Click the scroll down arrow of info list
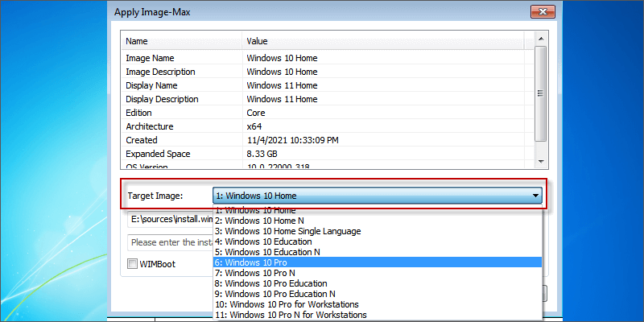This screenshot has width=644, height=322. [x=540, y=161]
